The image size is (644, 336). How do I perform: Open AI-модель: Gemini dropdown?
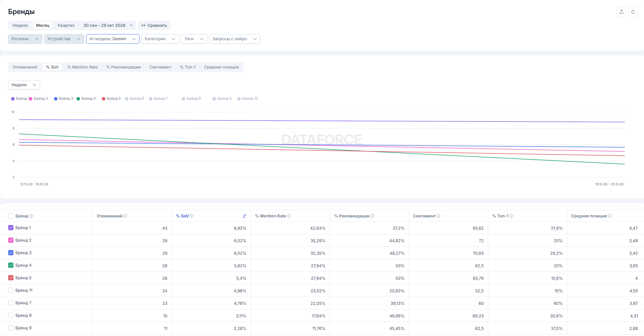[x=113, y=39]
